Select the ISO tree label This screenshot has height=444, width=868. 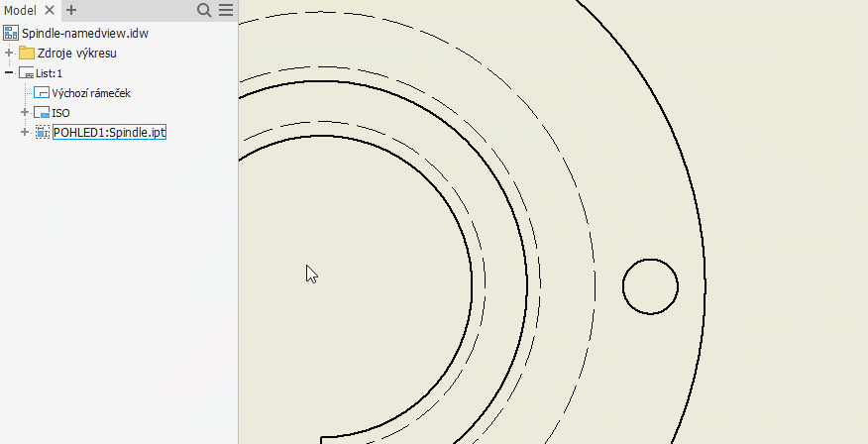[60, 113]
